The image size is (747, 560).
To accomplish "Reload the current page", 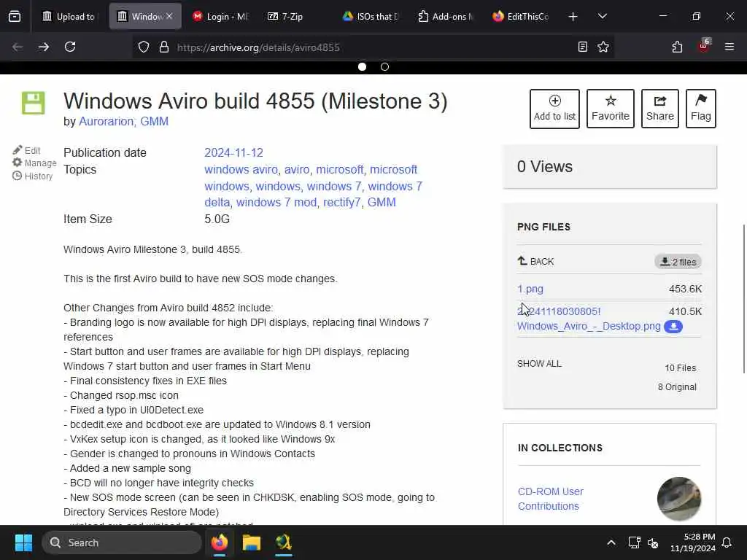I will 70,47.
